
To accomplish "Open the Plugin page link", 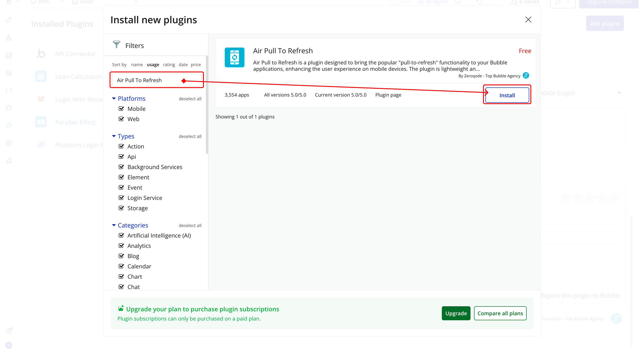I will point(388,95).
